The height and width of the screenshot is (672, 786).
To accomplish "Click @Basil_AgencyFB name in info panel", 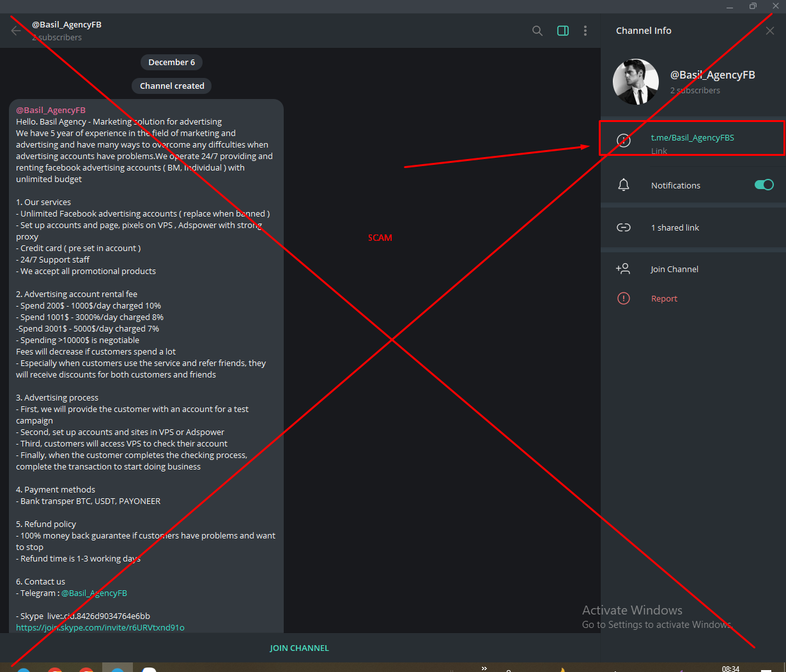I will click(713, 75).
